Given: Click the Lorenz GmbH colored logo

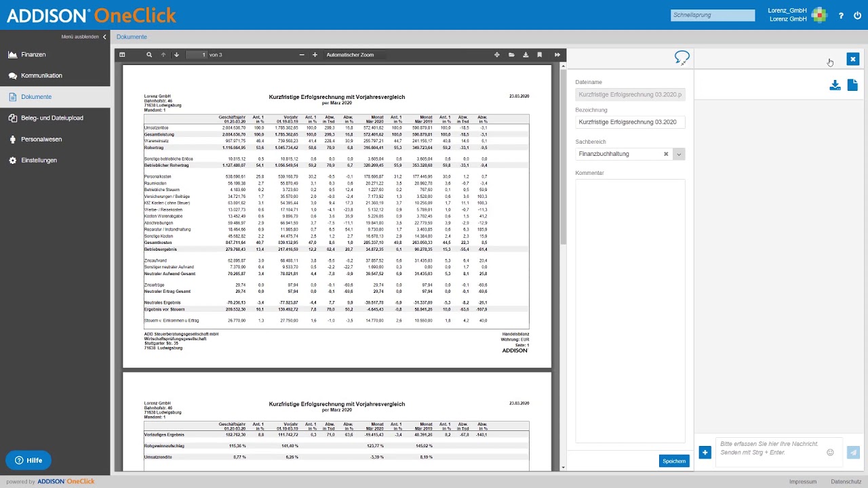Looking at the screenshot, I should [820, 15].
